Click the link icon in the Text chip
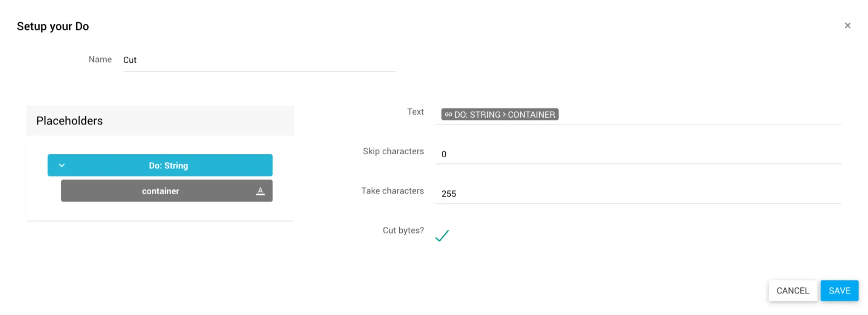Viewport: 868px width, 315px height. tap(448, 115)
